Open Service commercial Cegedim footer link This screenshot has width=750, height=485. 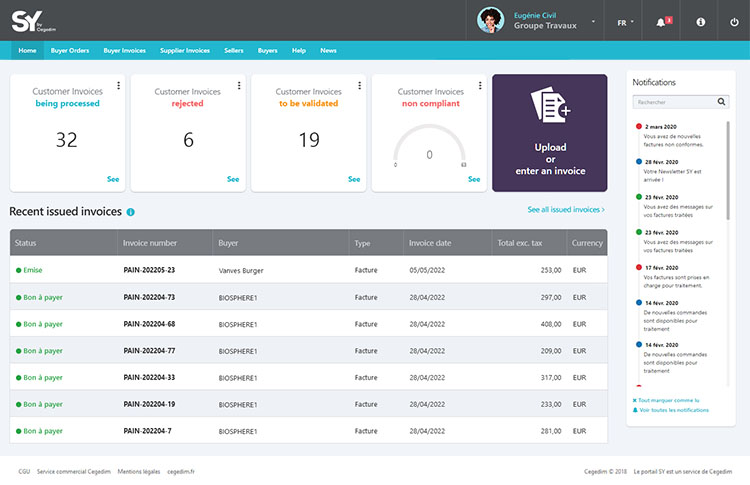[74, 472]
